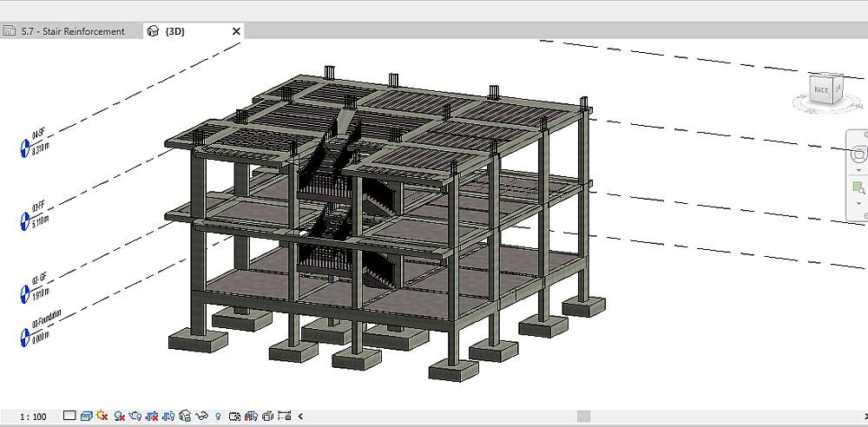The height and width of the screenshot is (427, 868).
Task: Click the horizontal scrollbar thumb at the bottom
Action: point(583,417)
